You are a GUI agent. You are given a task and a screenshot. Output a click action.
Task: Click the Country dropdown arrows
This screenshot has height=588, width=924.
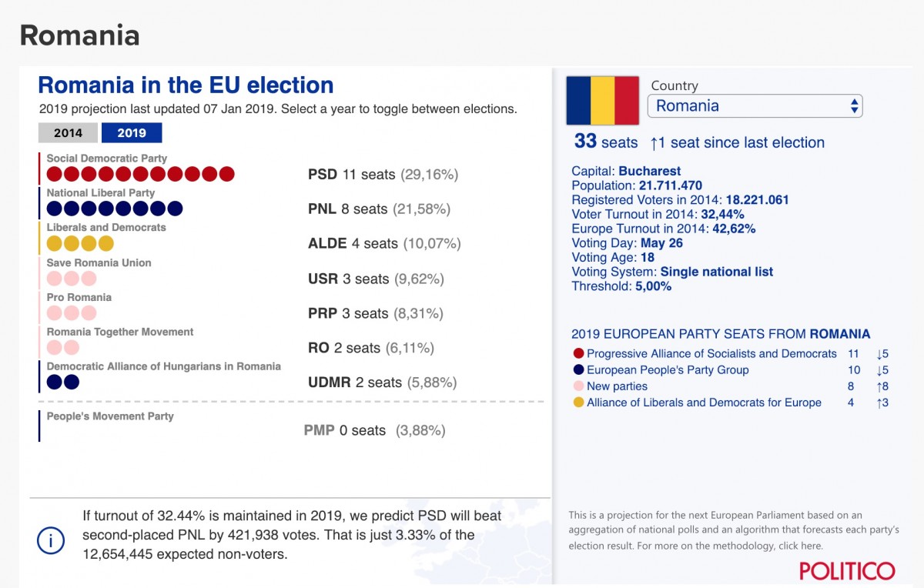854,106
